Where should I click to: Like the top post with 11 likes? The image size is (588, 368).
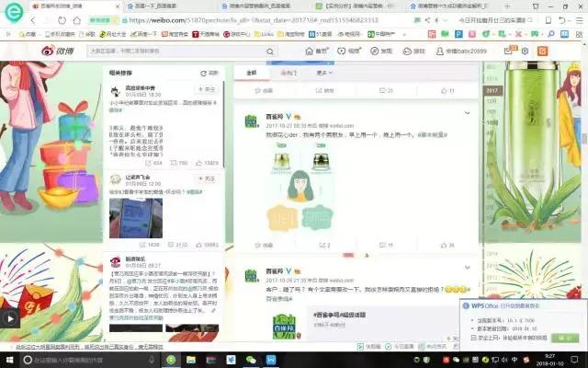pos(447,90)
